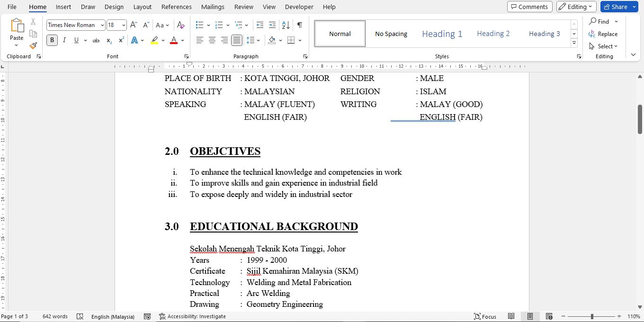644x322 pixels.
Task: Show paragraph marks with pilcrow icon
Action: pos(299,25)
